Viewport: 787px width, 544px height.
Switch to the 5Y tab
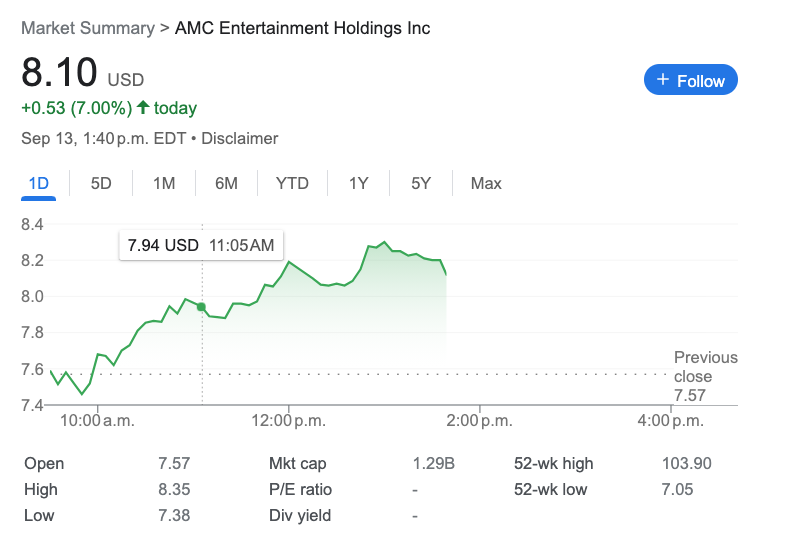click(421, 183)
